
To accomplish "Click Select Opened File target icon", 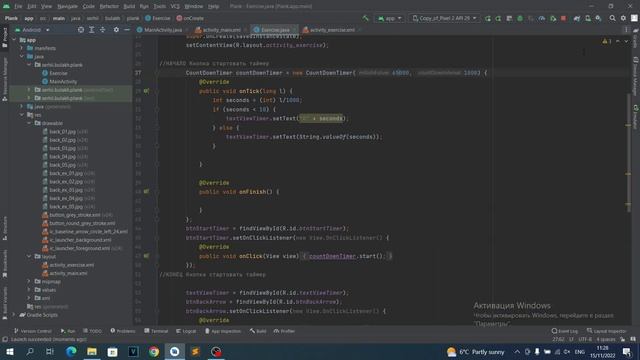I will point(81,30).
